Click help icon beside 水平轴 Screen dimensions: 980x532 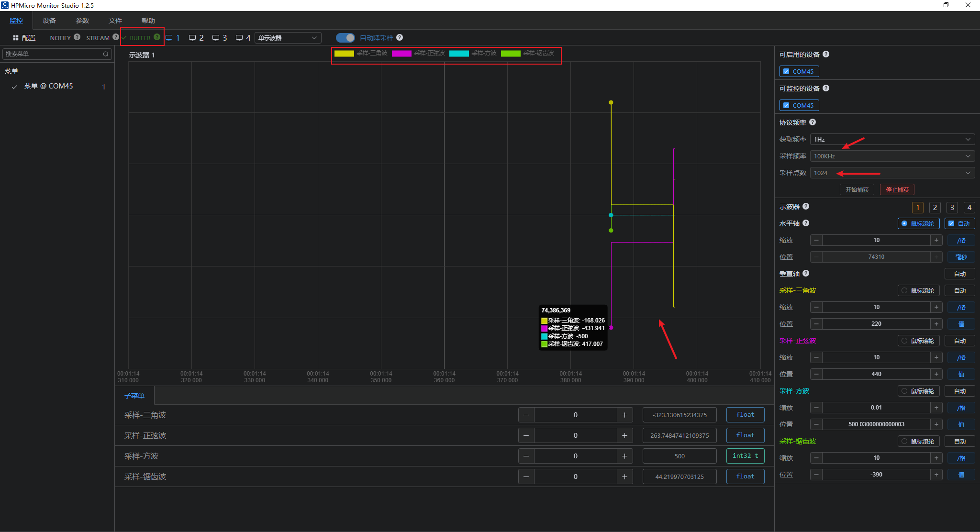pyautogui.click(x=806, y=223)
